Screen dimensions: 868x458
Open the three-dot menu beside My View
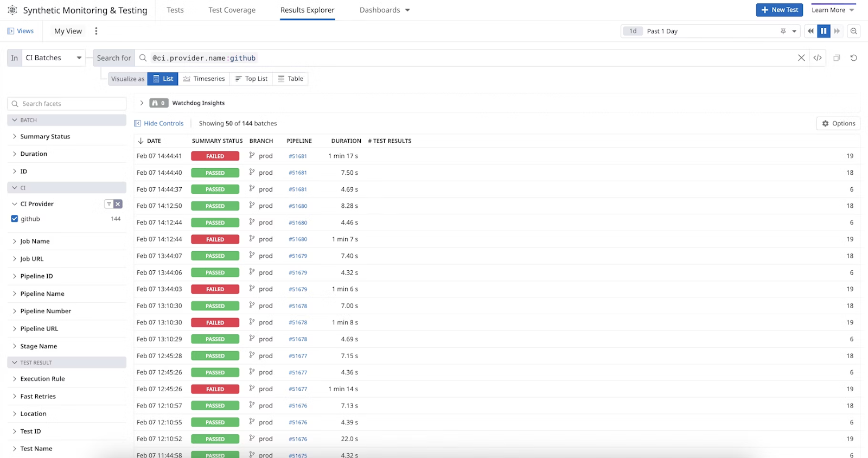point(96,31)
